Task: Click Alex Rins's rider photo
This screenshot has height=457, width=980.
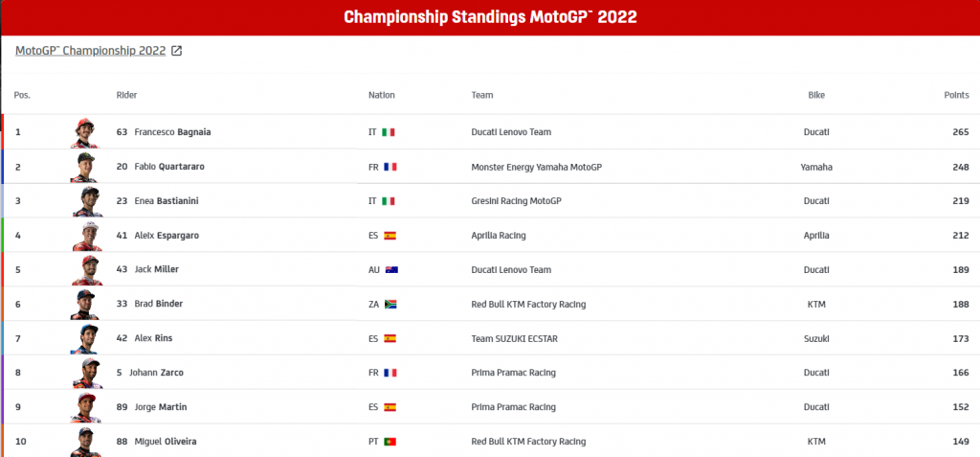Action: (84, 338)
